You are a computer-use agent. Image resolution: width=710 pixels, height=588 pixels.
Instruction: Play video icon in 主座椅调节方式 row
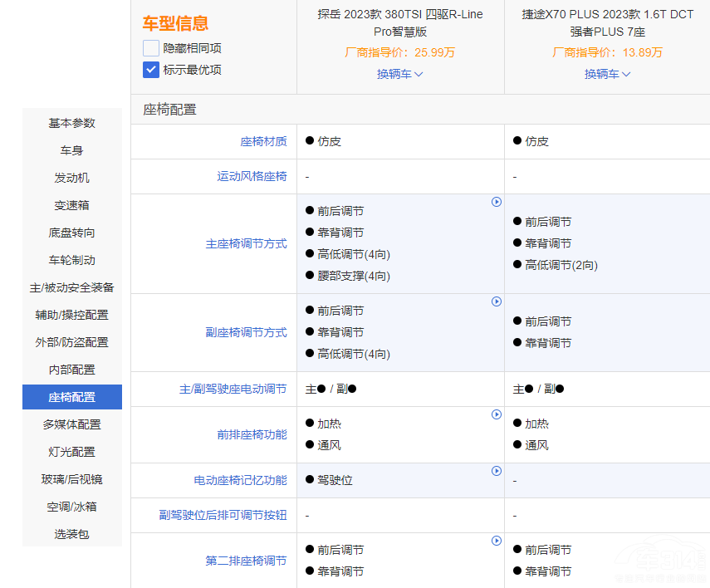497,202
